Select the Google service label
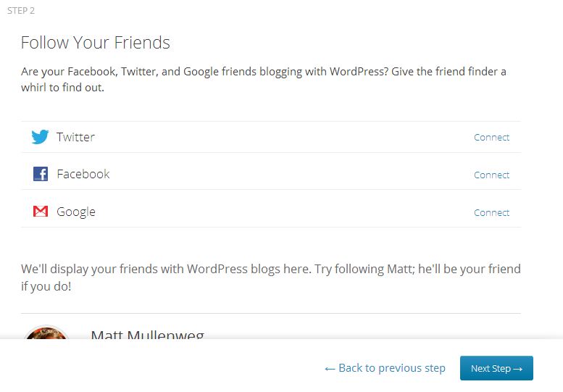 (76, 212)
